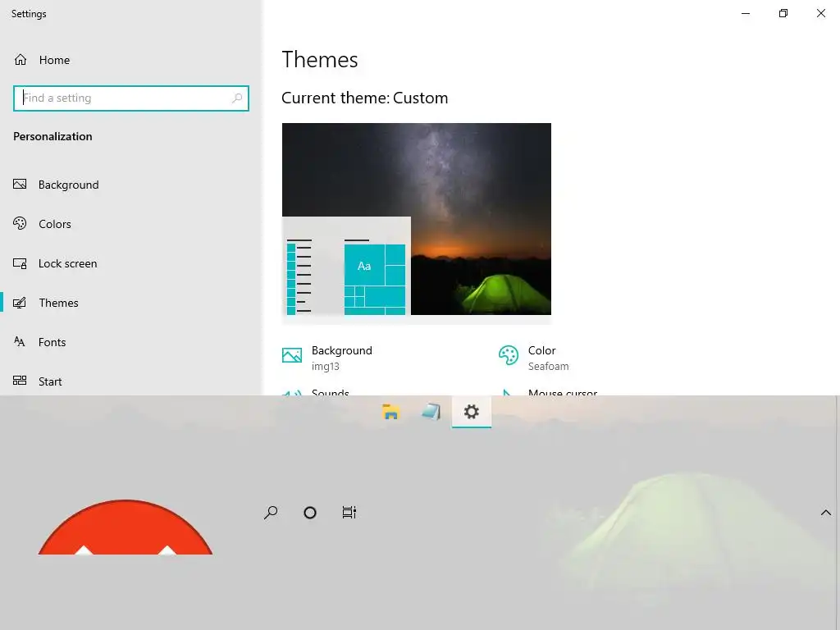Click the Lock screen icon in the sidebar
This screenshot has width=840, height=630.
[20, 263]
